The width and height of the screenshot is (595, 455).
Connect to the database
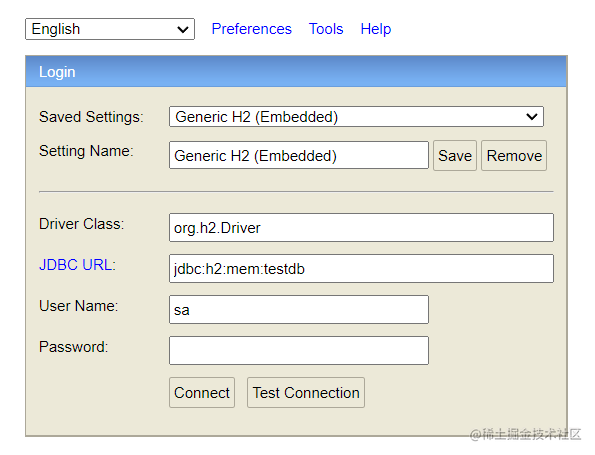tap(202, 392)
